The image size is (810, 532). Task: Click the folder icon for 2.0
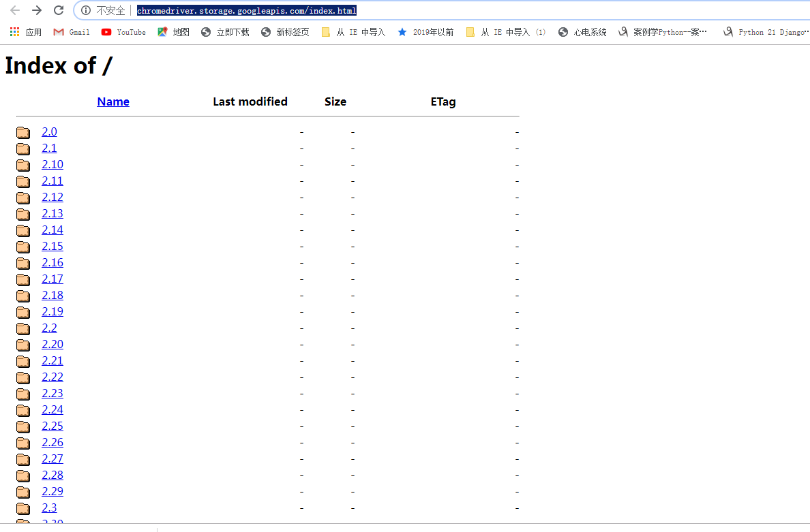coord(23,133)
